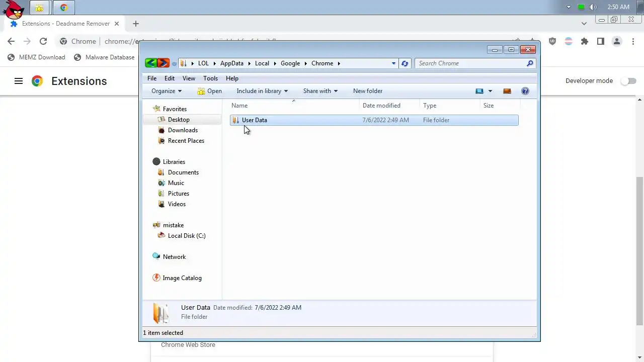The height and width of the screenshot is (362, 644).
Task: Open Explorer help question mark icon
Action: [525, 91]
